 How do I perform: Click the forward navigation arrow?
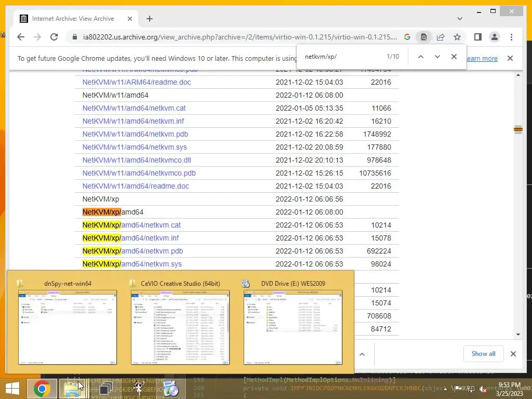pyautogui.click(x=37, y=37)
